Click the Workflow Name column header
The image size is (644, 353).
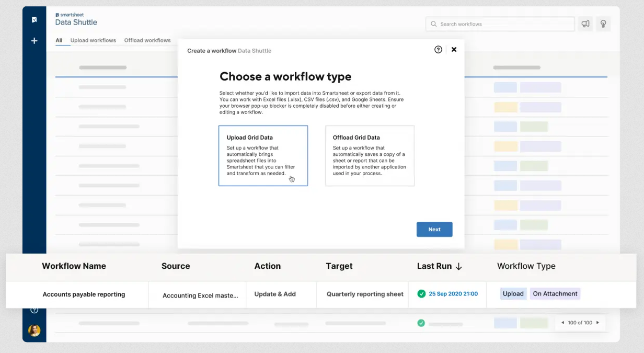coord(74,266)
